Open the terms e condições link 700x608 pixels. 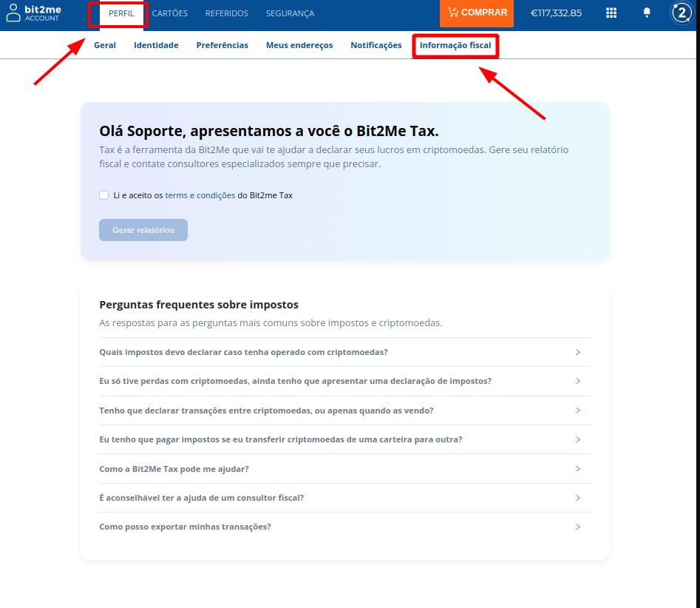tap(200, 195)
